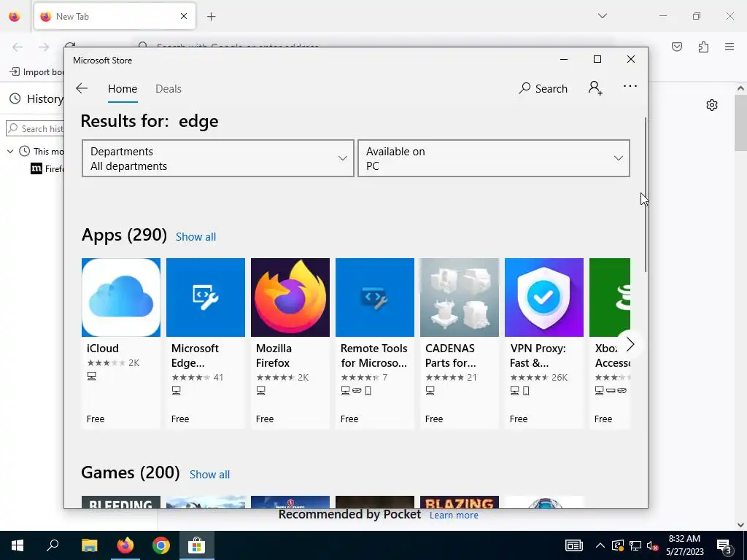Viewport: 747px width, 560px height.
Task: Click the Search history field
Action: pyautogui.click(x=35, y=128)
